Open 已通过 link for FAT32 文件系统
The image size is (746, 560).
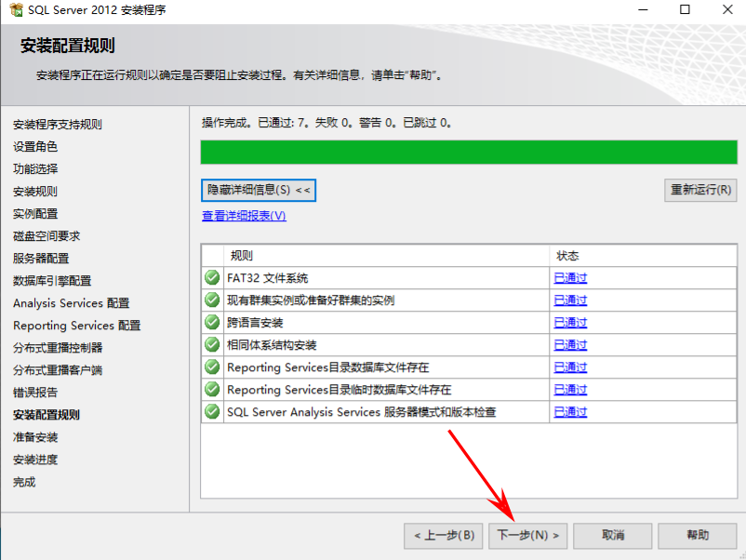(x=570, y=278)
